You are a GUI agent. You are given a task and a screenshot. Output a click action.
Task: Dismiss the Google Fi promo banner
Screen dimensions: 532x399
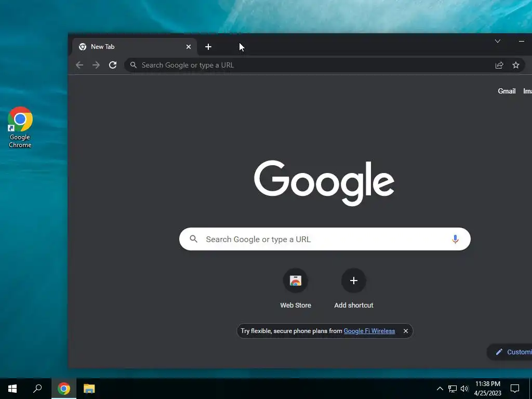click(x=405, y=331)
